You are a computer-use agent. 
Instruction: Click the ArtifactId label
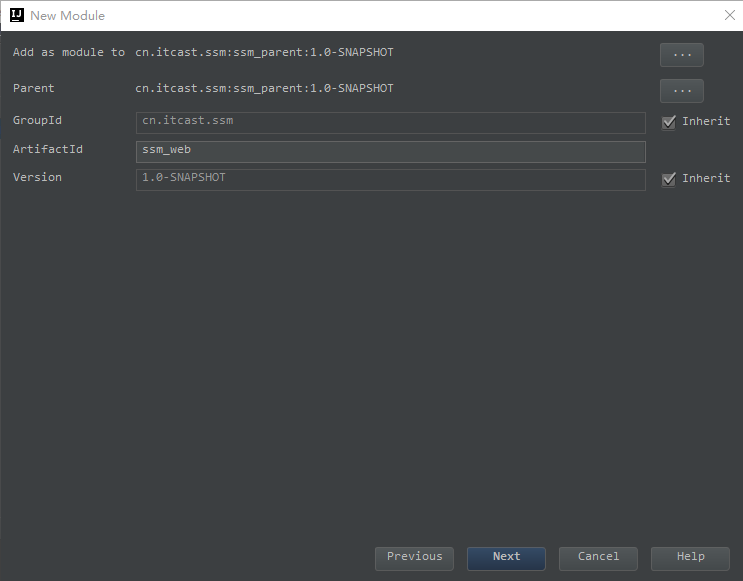pos(48,149)
